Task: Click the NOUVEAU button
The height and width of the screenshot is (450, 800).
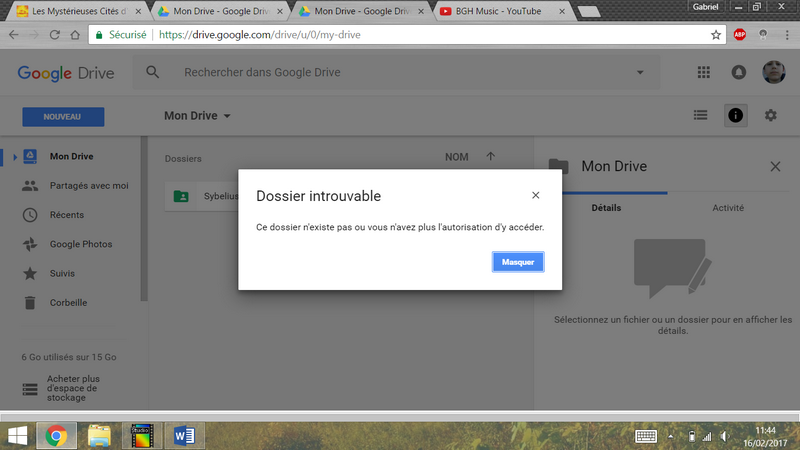Action: pos(61,117)
